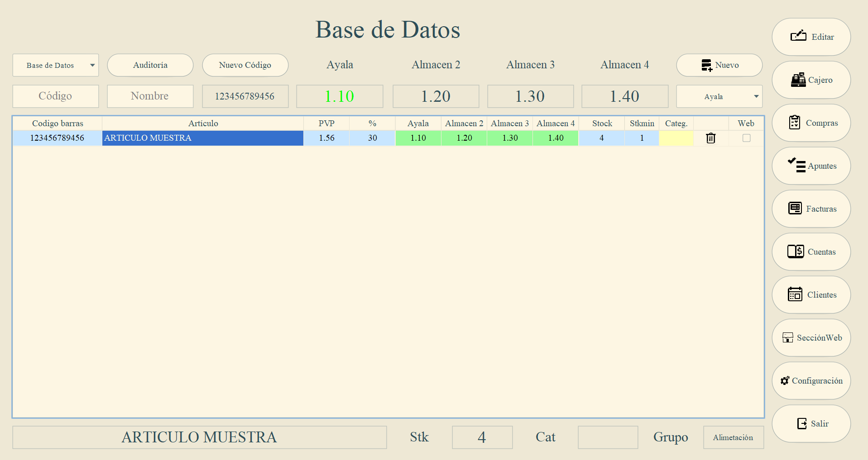
Task: Open the Clientes calendar icon
Action: (x=795, y=294)
